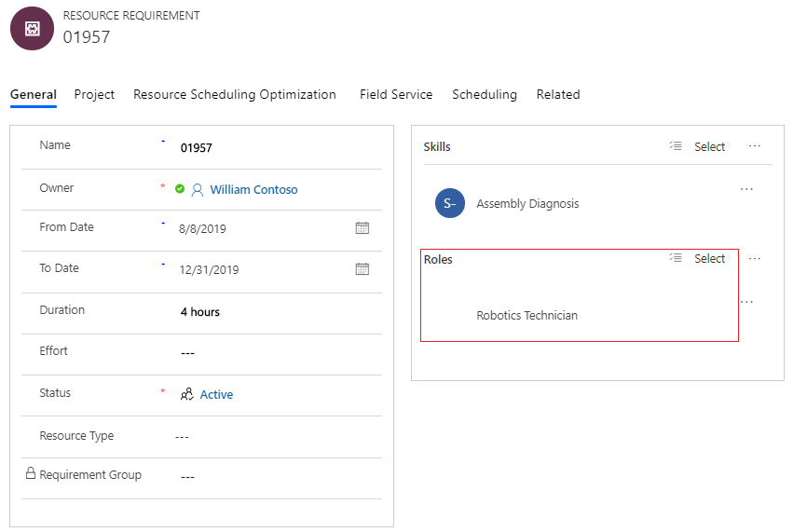The image size is (807, 532).
Task: Open the Resource Scheduling Optimization tab
Action: point(235,94)
